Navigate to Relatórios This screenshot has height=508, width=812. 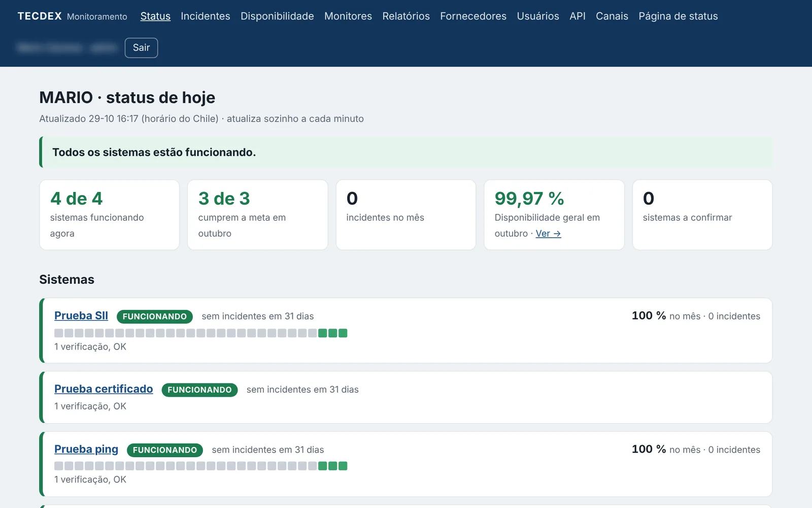(x=406, y=16)
